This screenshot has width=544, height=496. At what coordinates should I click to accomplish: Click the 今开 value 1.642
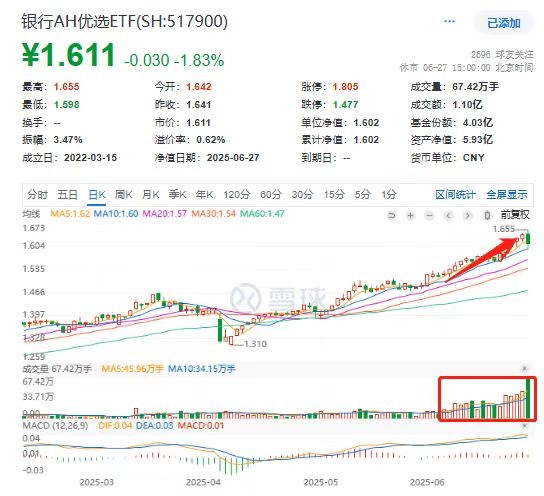click(199, 87)
